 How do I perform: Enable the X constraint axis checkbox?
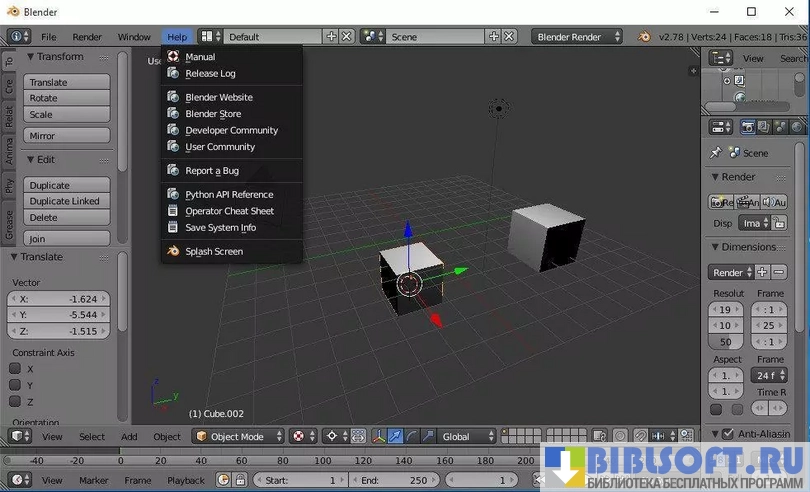(x=16, y=369)
